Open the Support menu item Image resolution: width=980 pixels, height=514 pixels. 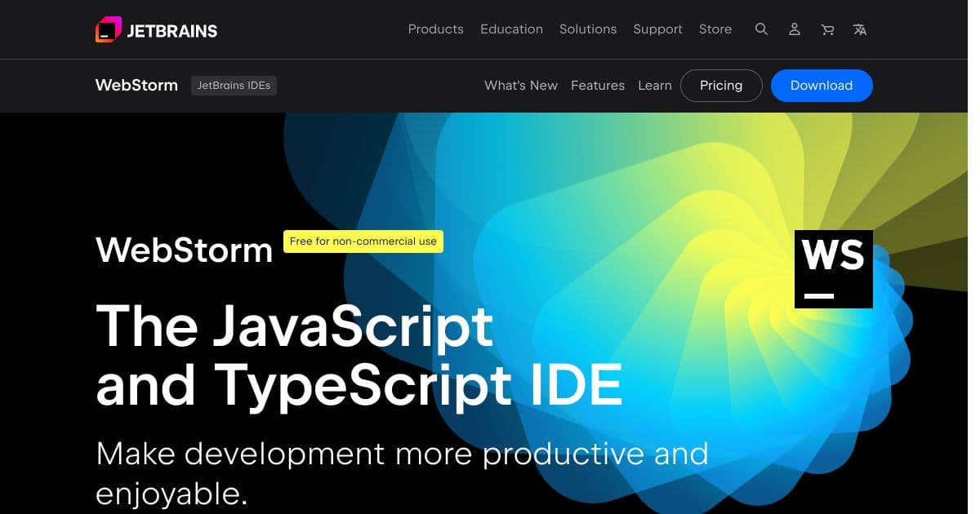click(657, 29)
